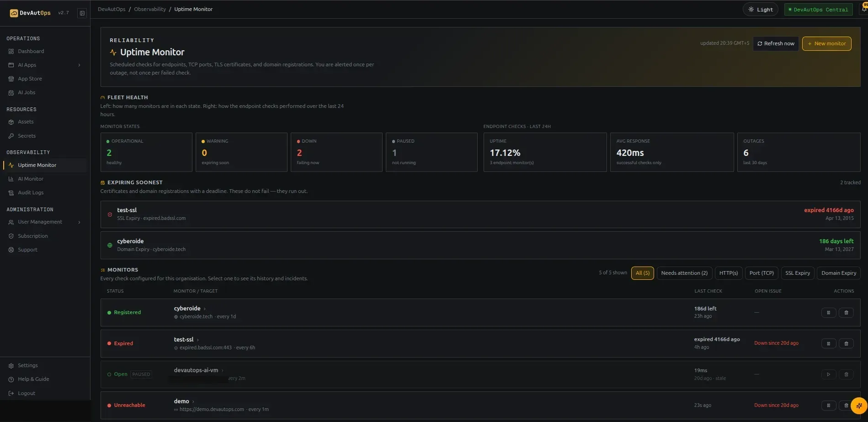This screenshot has width=868, height=422.
Task: Delete the devautops-ai-vm monitor
Action: coord(846,374)
